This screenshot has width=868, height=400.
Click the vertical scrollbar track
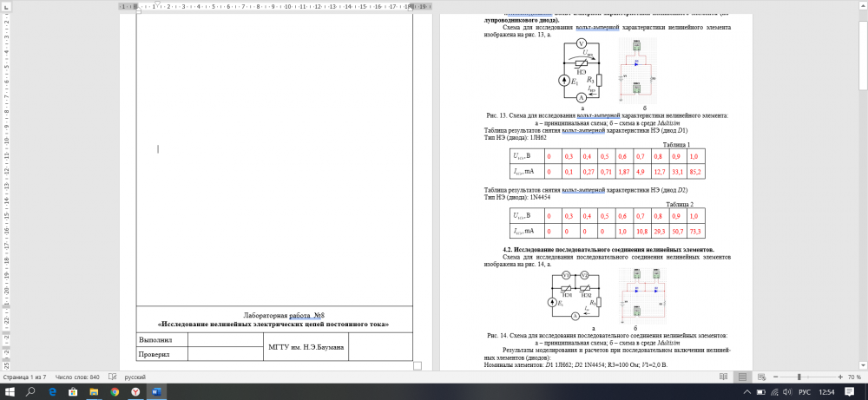863,217
